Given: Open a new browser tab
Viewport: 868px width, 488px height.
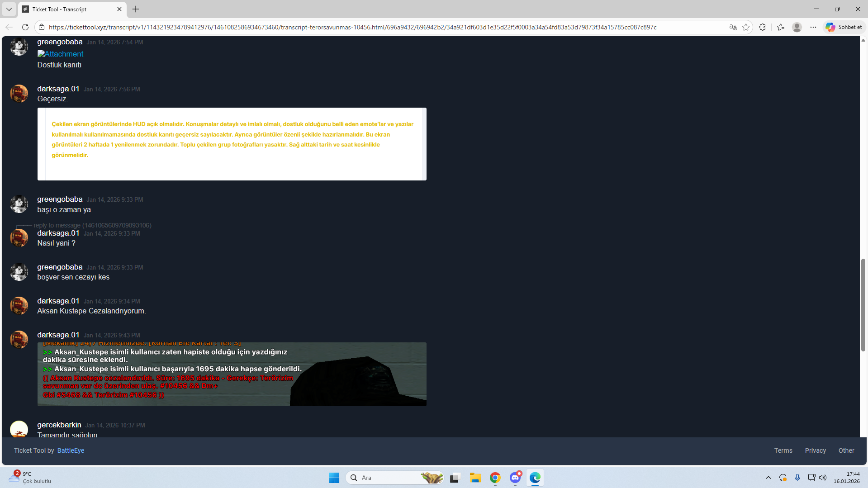Looking at the screenshot, I should 136,9.
